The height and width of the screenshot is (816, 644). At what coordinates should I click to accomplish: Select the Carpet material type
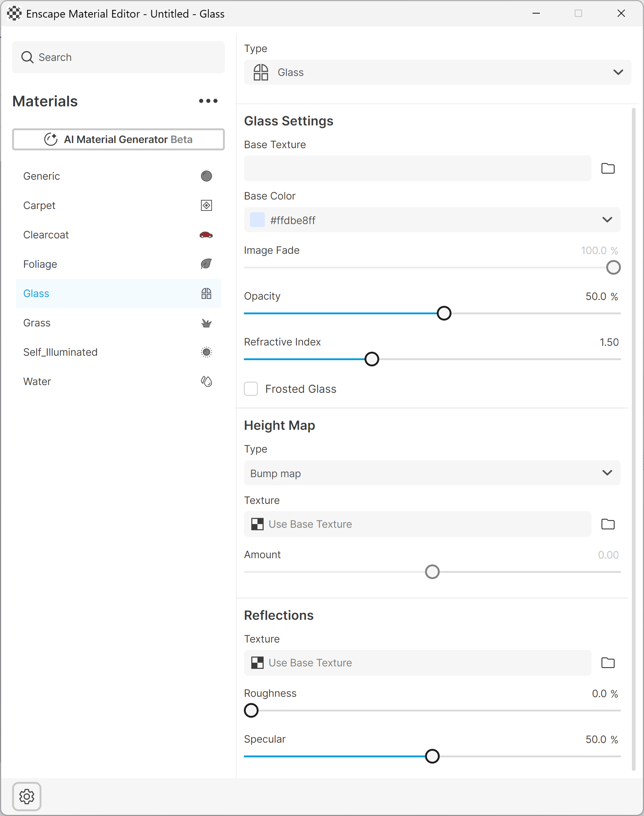pyautogui.click(x=118, y=205)
